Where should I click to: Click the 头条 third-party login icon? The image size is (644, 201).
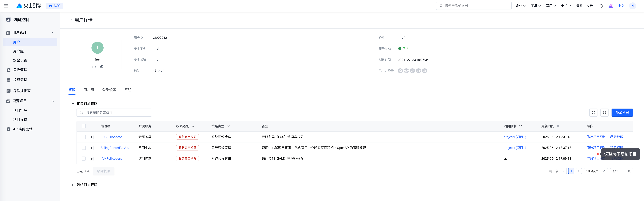(x=419, y=71)
